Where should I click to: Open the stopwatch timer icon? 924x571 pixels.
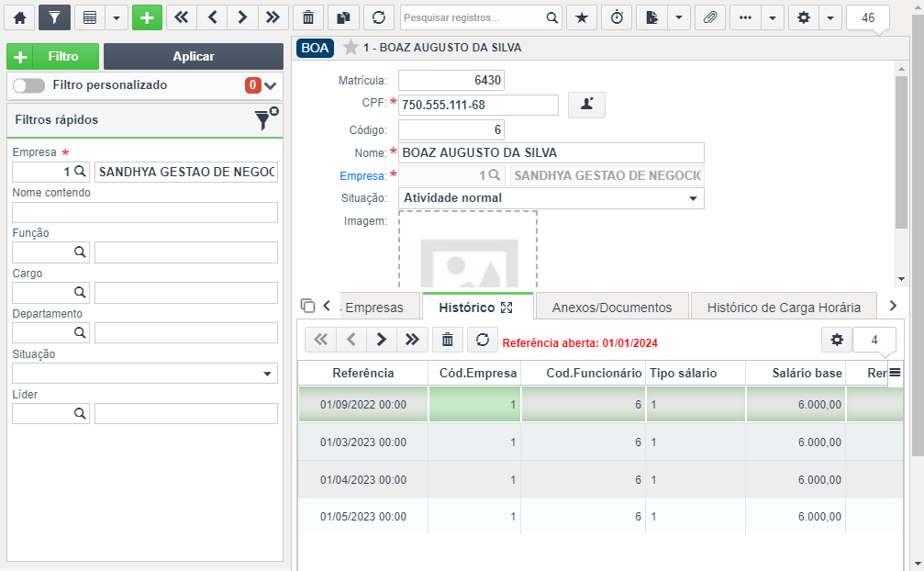[x=617, y=17]
